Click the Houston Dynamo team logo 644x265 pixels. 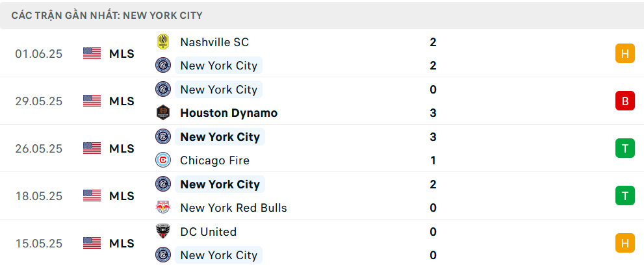point(163,113)
